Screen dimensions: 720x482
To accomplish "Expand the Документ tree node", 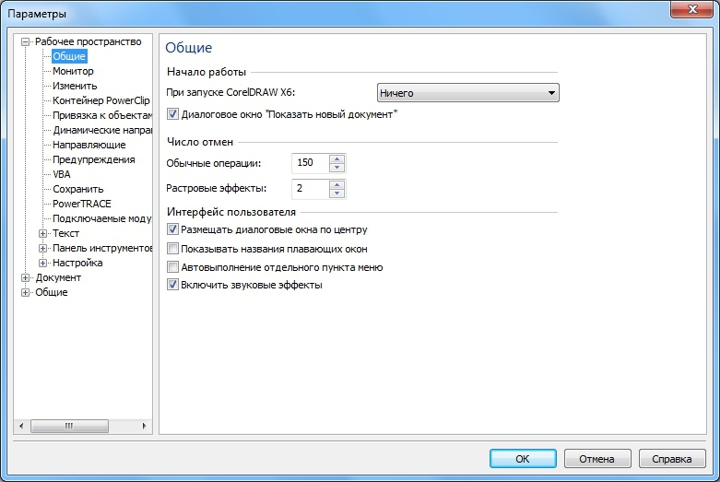I will [26, 278].
